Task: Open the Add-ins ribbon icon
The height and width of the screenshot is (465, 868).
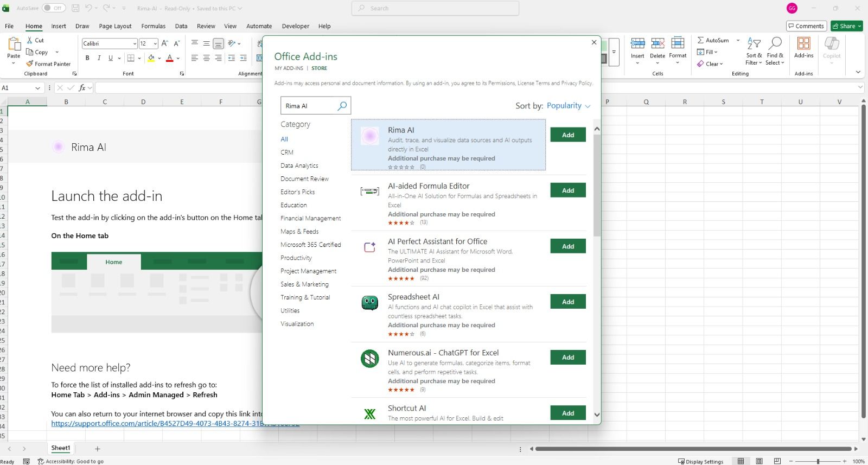Action: (x=803, y=43)
